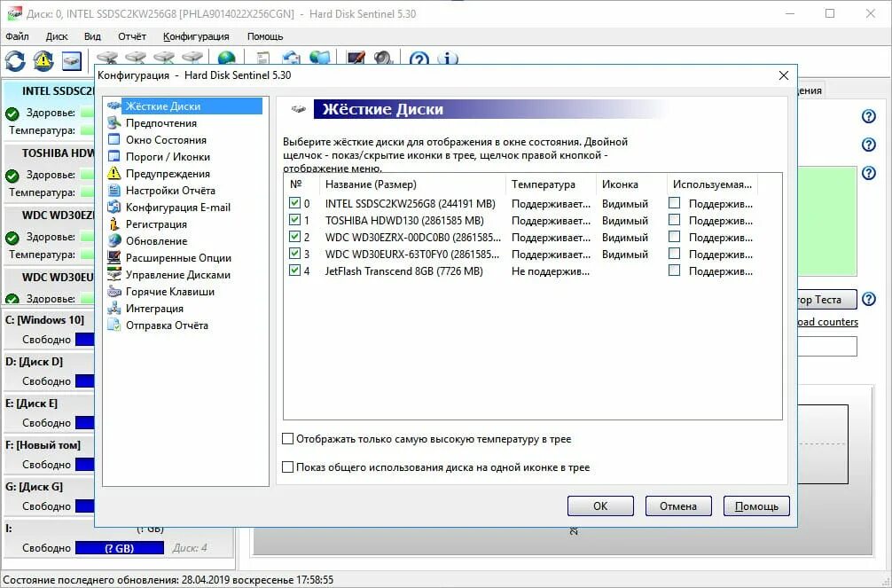
Task: Click G: [Диск G] free space bar
Action: pos(85,506)
